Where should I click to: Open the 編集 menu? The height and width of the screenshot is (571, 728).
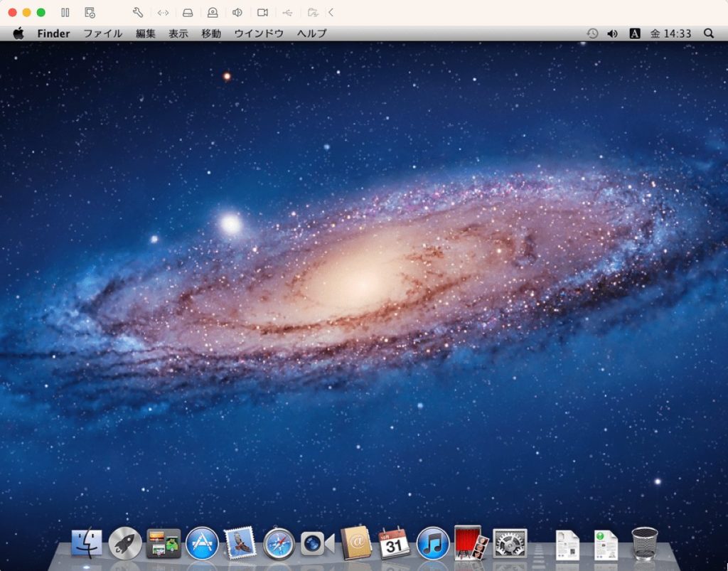[x=145, y=33]
